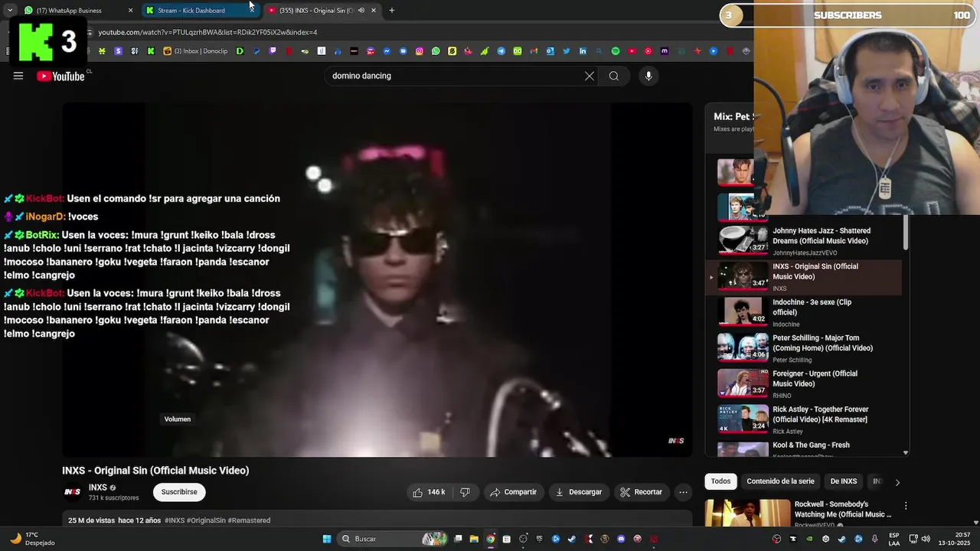980x551 pixels.
Task: Select 'Contenido de la serie' chip
Action: point(780,481)
